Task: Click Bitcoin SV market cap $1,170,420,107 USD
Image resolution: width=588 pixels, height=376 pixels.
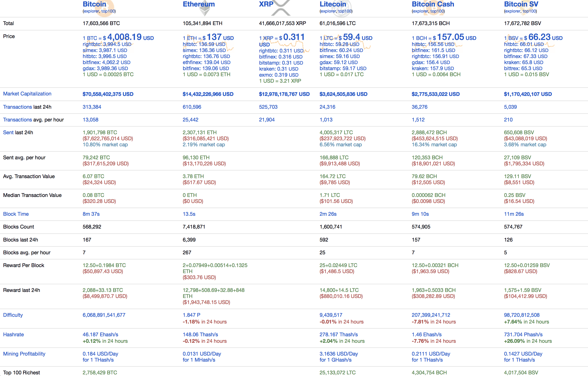Action: tap(528, 94)
